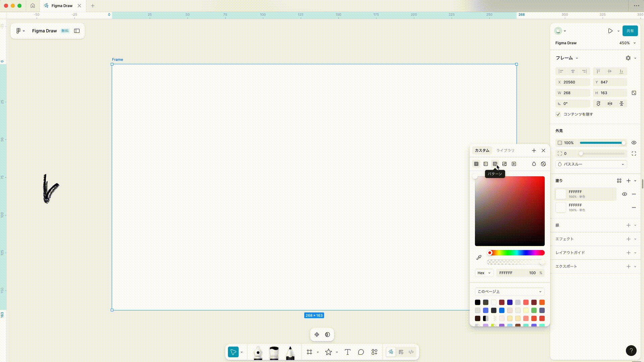
Task: Select the Frame tool
Action: click(x=309, y=352)
